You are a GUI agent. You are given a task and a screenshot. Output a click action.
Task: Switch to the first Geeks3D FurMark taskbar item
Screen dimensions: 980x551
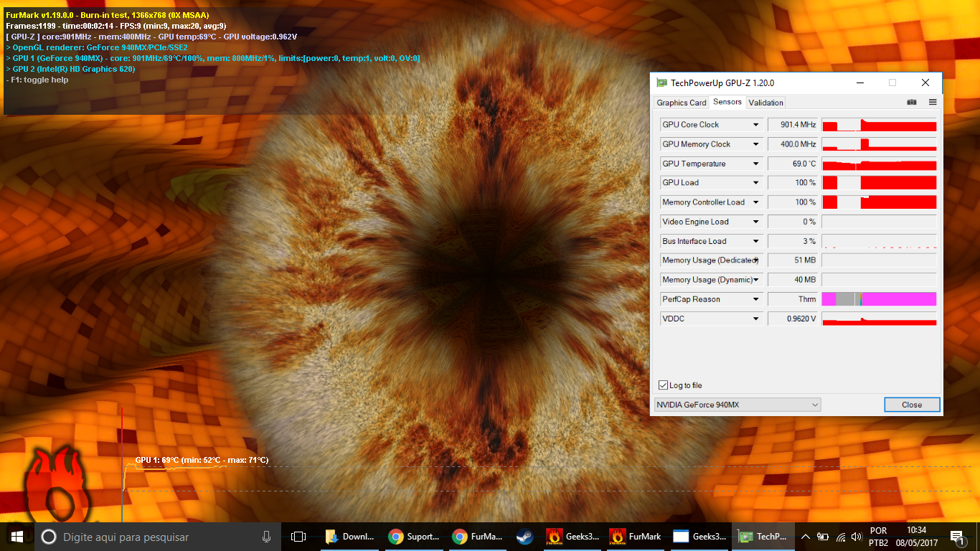tap(572, 537)
